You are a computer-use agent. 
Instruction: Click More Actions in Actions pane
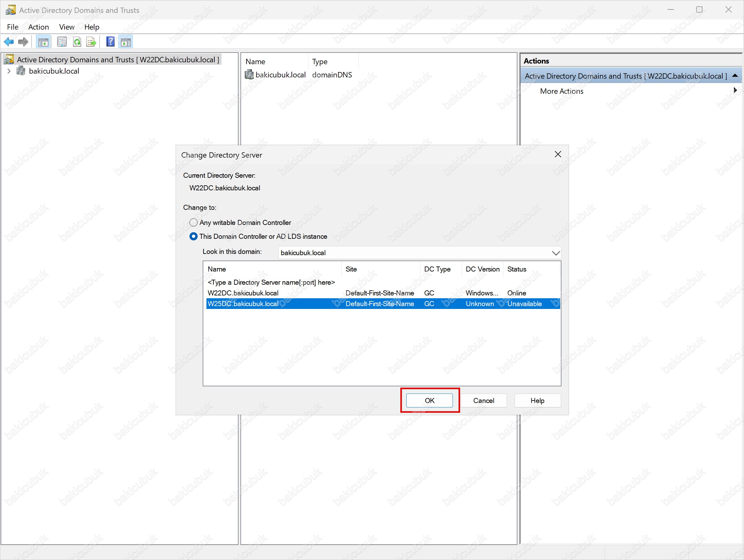[562, 91]
